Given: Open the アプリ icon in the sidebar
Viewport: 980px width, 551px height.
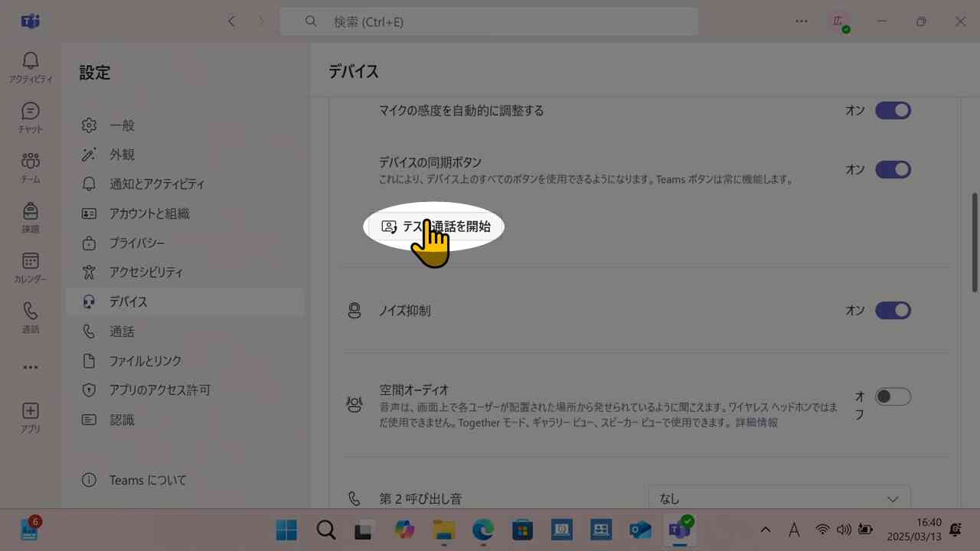Looking at the screenshot, I should point(31,416).
